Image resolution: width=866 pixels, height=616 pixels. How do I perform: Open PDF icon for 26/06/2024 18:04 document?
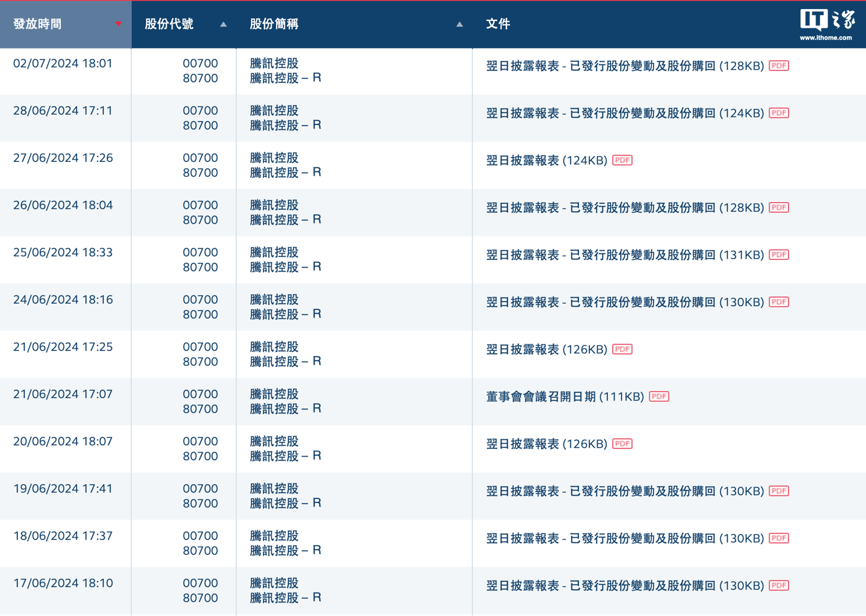pos(779,208)
